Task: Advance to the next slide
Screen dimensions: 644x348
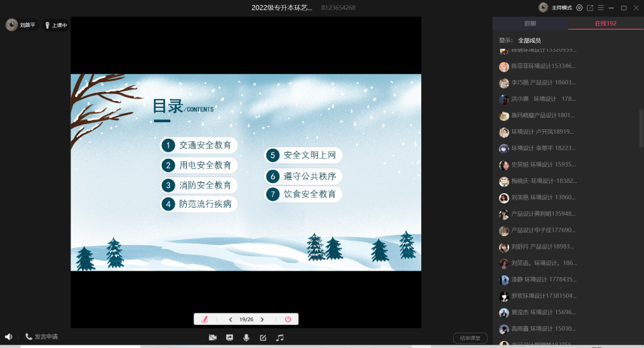Action: click(262, 319)
